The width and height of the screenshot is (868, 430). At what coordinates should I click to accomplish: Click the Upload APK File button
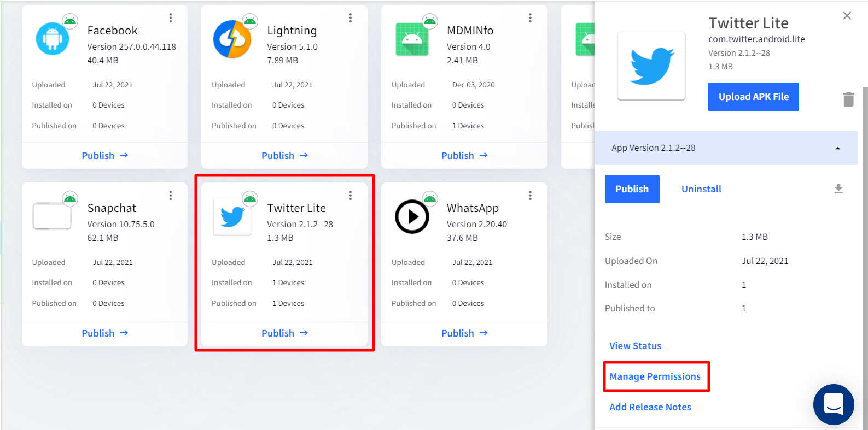753,97
